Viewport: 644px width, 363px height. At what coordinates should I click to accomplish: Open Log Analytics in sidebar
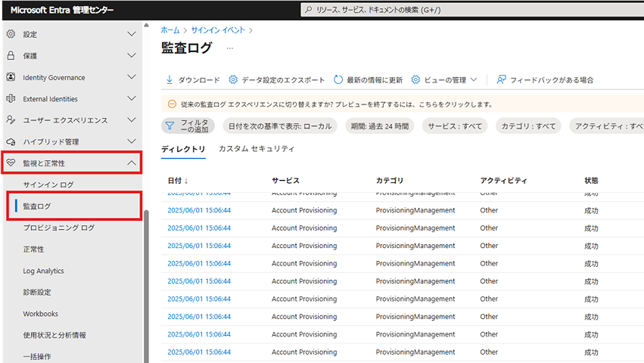[x=43, y=271]
